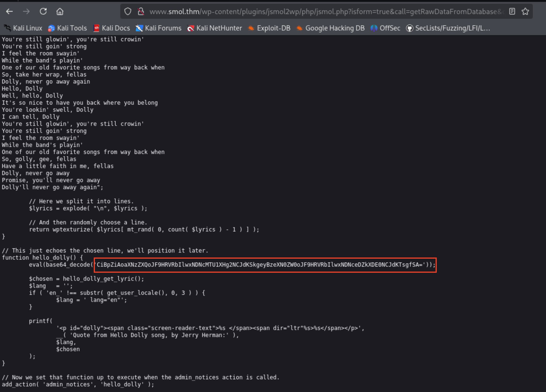
Task: Open the Kali NetHunter bookmark
Action: 215,28
